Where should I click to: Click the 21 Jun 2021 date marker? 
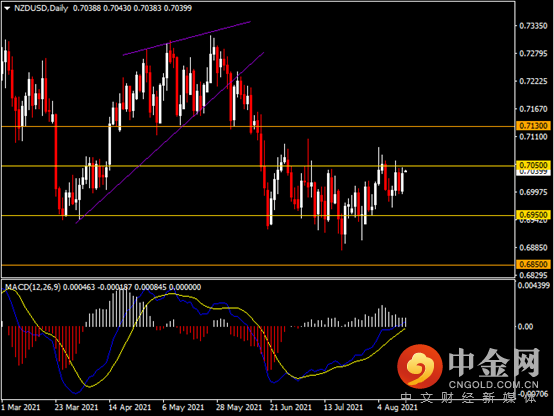click(290, 407)
